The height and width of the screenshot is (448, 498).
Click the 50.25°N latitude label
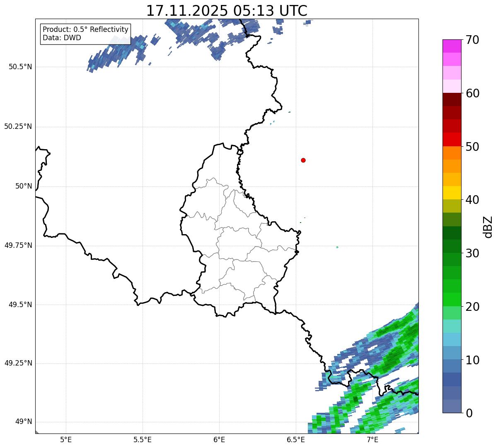point(18,126)
